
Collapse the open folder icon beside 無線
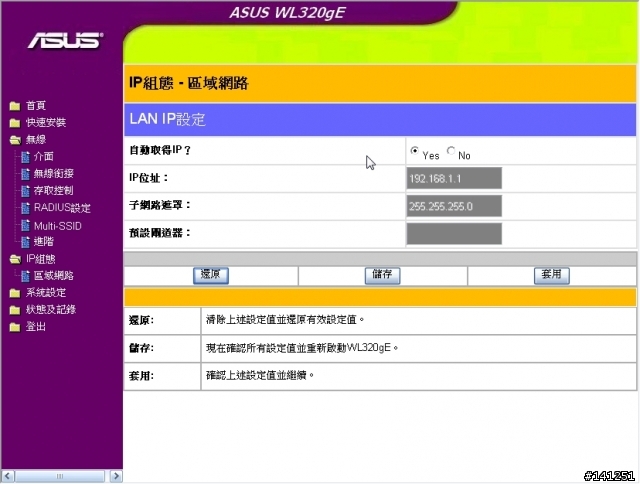(x=15, y=140)
